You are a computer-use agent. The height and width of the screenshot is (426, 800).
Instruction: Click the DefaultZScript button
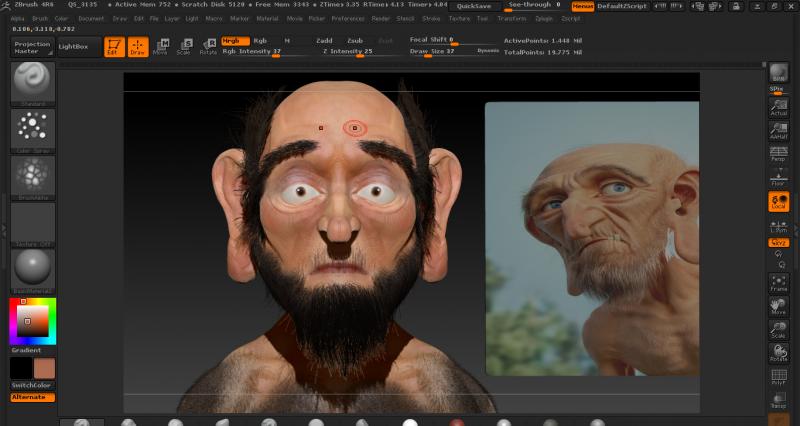(x=622, y=7)
